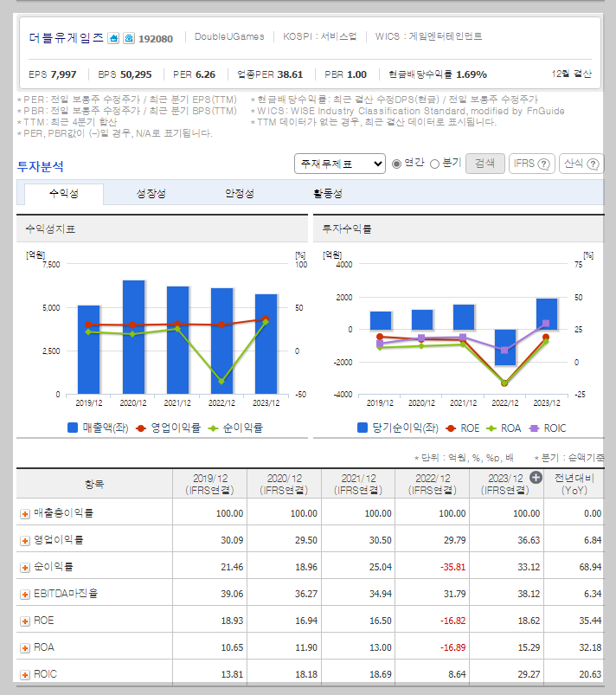Click the 39.06 EBITDA마진율 value
This screenshot has width=616, height=695.
coord(232,594)
